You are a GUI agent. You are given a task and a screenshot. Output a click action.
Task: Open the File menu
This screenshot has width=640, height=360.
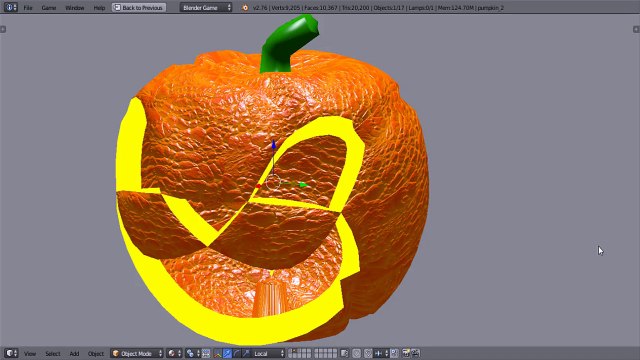pos(28,8)
